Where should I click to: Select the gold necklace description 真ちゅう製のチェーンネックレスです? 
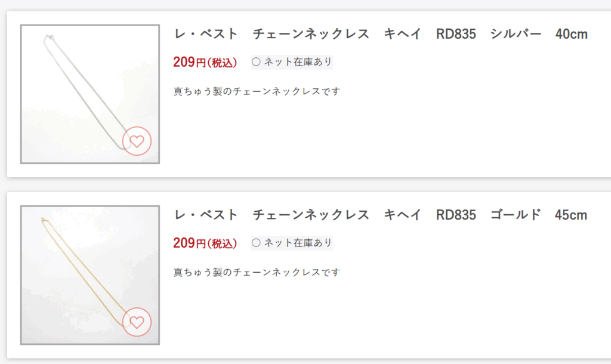coord(257,273)
